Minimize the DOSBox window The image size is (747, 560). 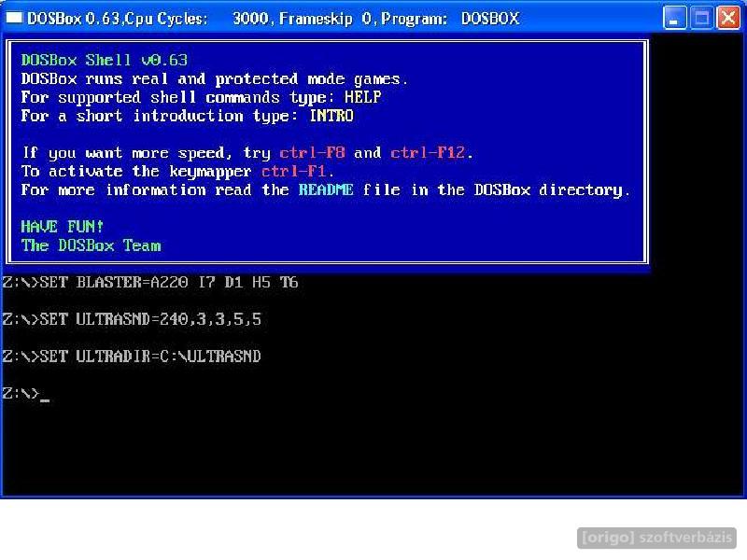coord(674,18)
